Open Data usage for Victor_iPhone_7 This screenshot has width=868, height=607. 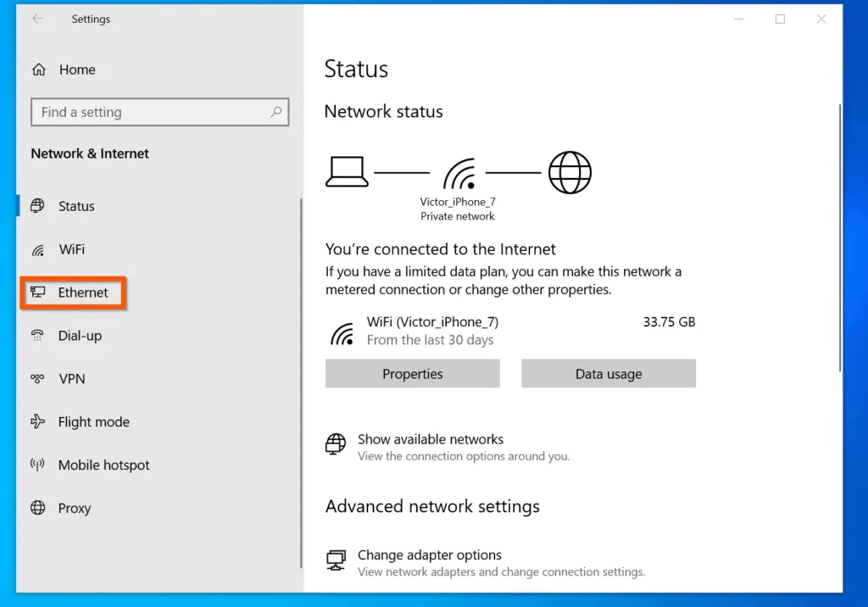tap(608, 373)
